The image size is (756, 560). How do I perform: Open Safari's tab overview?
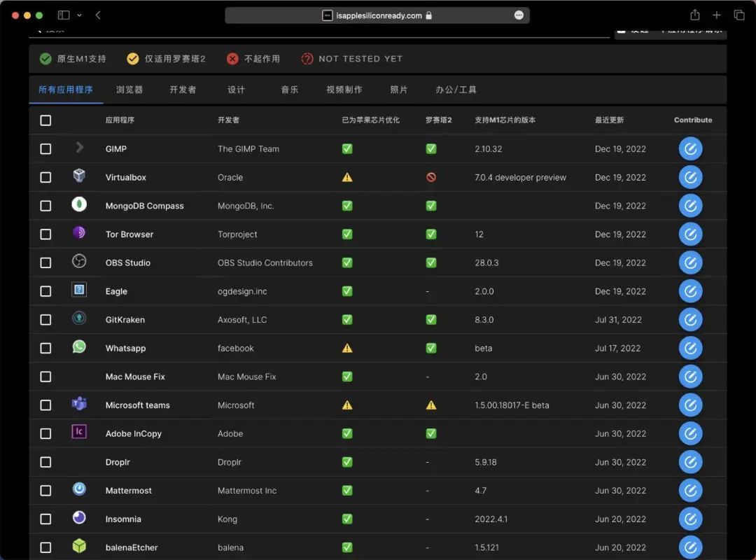pyautogui.click(x=738, y=15)
